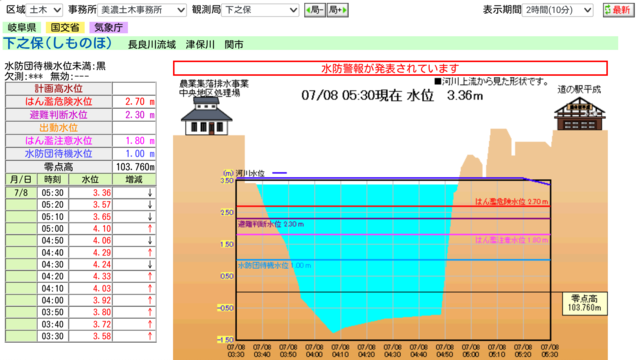Click the up arrow in 04:40 row
The image size is (640, 360).
pyautogui.click(x=150, y=253)
